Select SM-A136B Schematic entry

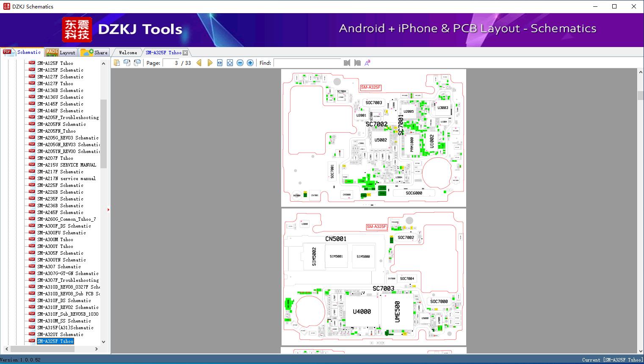(x=60, y=90)
